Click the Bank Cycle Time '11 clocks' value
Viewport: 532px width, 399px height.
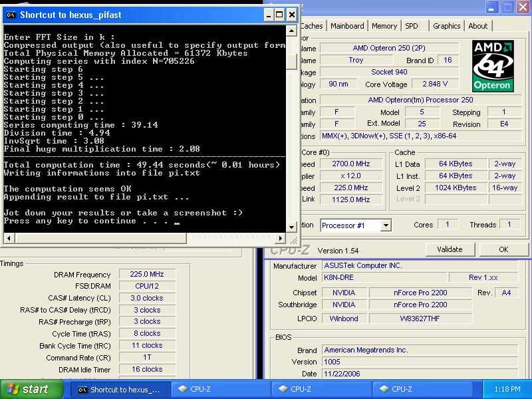coord(147,345)
